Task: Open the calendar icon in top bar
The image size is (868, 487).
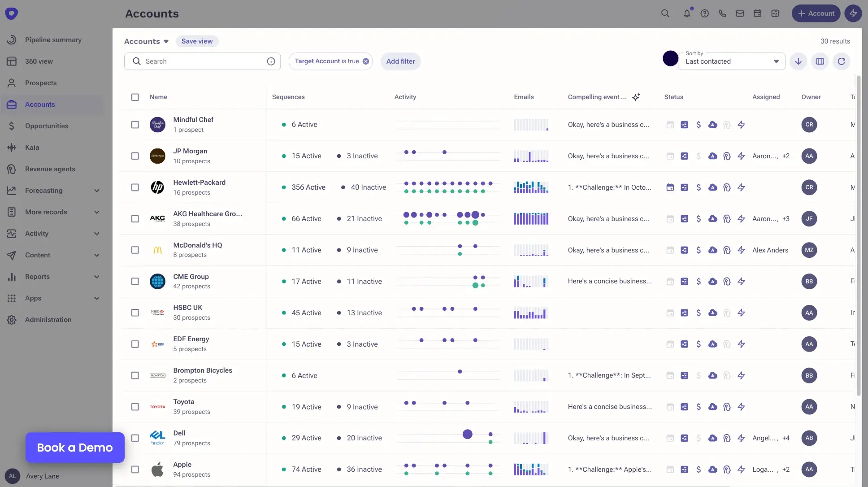Action: coord(758,13)
